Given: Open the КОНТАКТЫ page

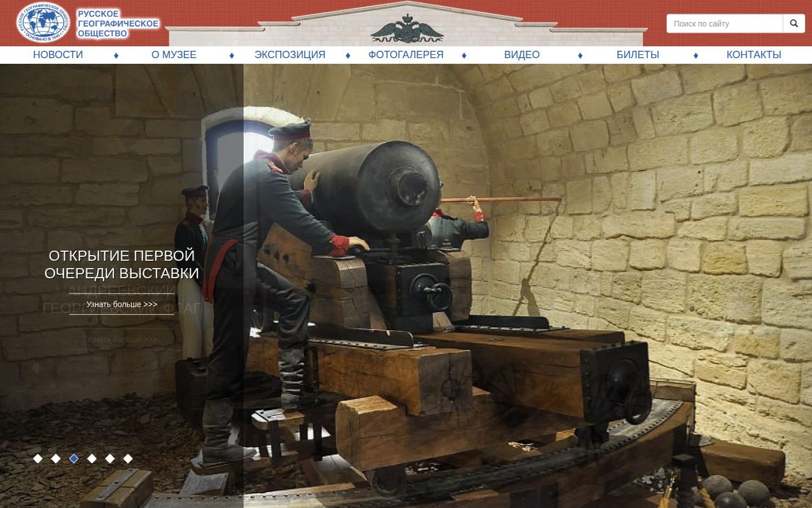Looking at the screenshot, I should click(754, 55).
